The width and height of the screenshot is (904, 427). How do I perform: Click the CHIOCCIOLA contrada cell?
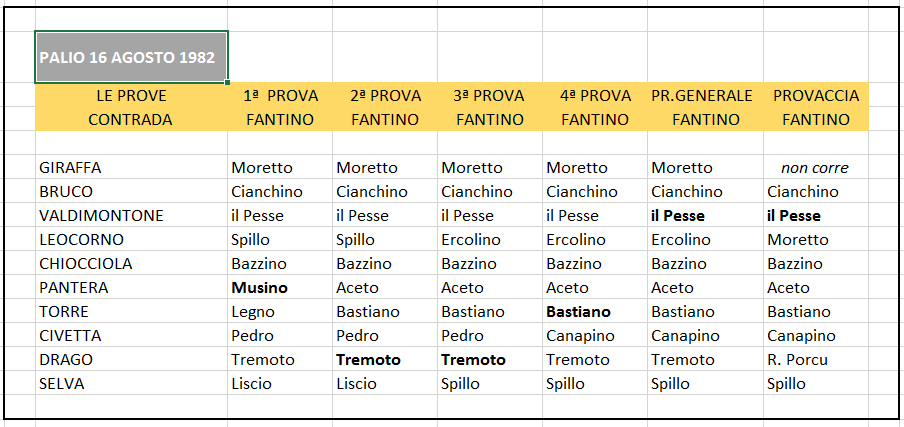131,264
